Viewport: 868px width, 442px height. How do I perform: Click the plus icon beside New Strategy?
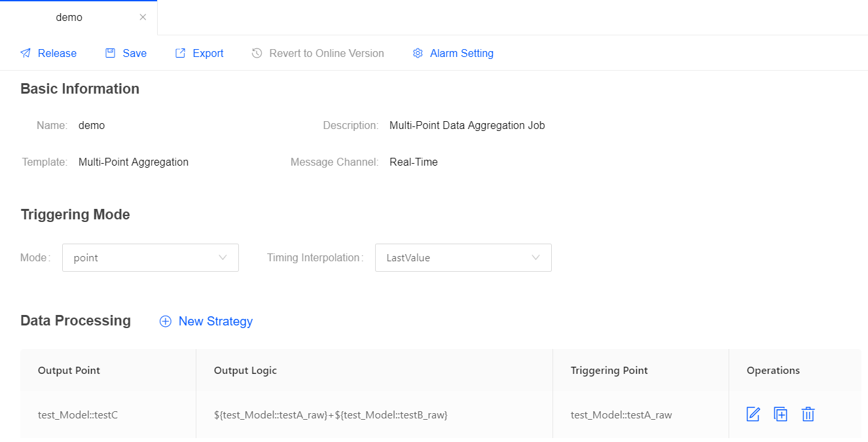coord(166,322)
